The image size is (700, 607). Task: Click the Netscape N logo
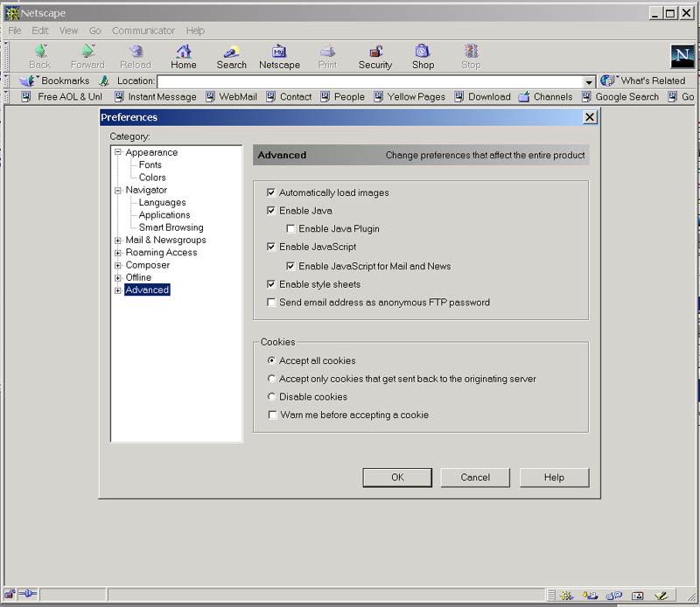tap(682, 56)
